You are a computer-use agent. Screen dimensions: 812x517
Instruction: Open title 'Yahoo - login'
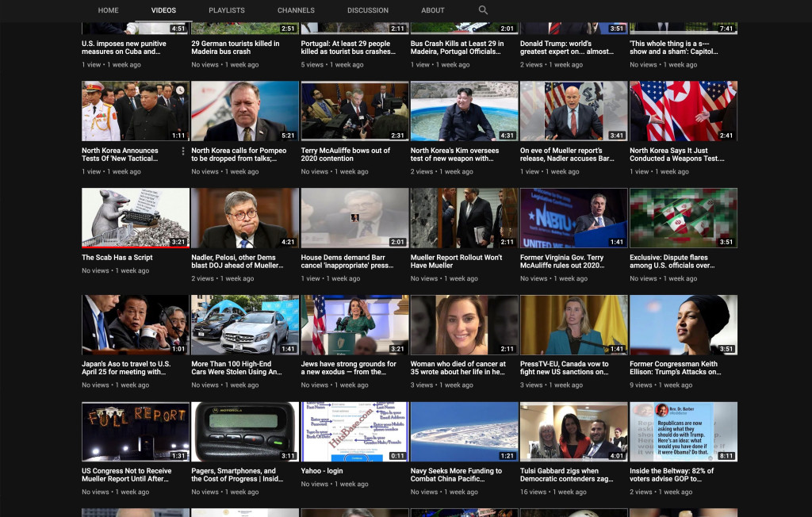tap(322, 471)
